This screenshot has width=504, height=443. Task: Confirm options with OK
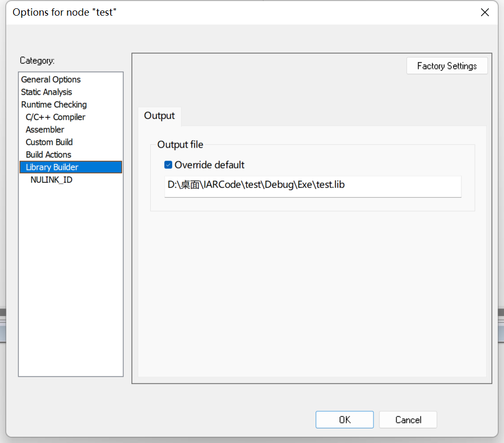coord(344,420)
